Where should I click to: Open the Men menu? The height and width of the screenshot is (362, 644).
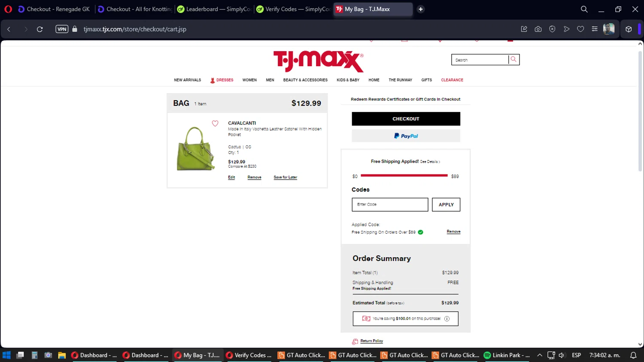[270, 80]
